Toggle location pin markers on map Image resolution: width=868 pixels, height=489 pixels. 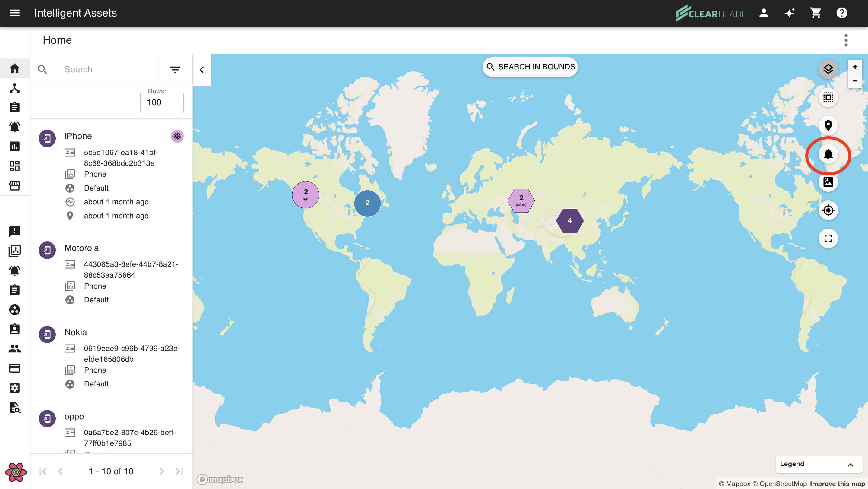click(828, 126)
